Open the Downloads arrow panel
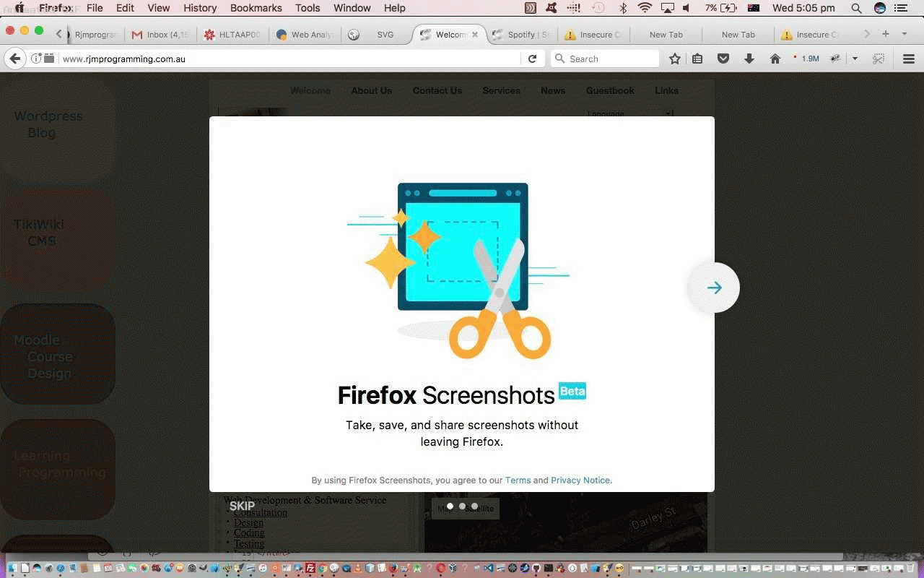924x578 pixels. coord(749,59)
